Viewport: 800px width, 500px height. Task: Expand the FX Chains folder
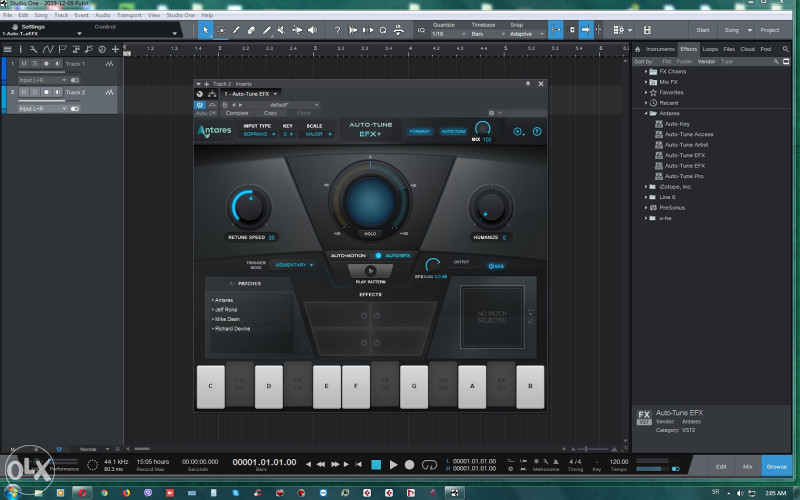tap(646, 71)
